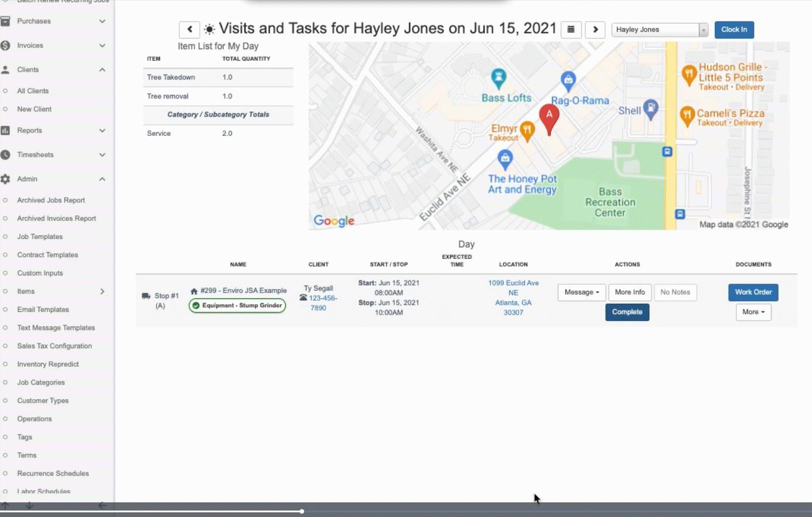This screenshot has width=812, height=517.
Task: Click the Elmyr restaurant map icon
Action: tap(527, 130)
